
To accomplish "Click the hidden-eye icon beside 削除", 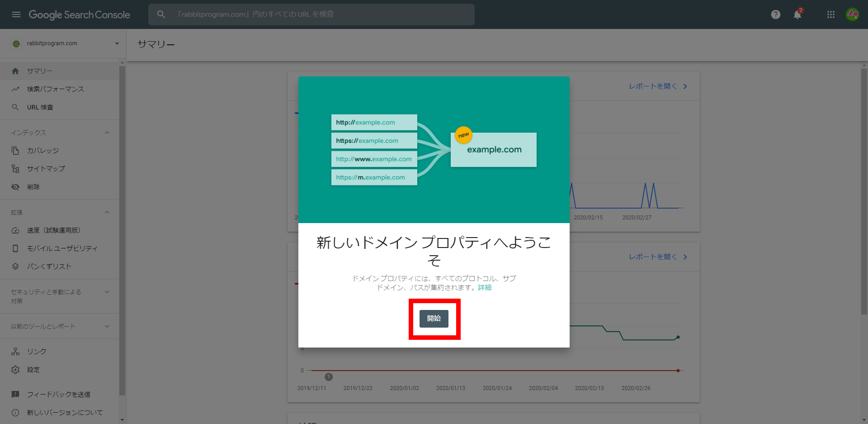I will 15,187.
